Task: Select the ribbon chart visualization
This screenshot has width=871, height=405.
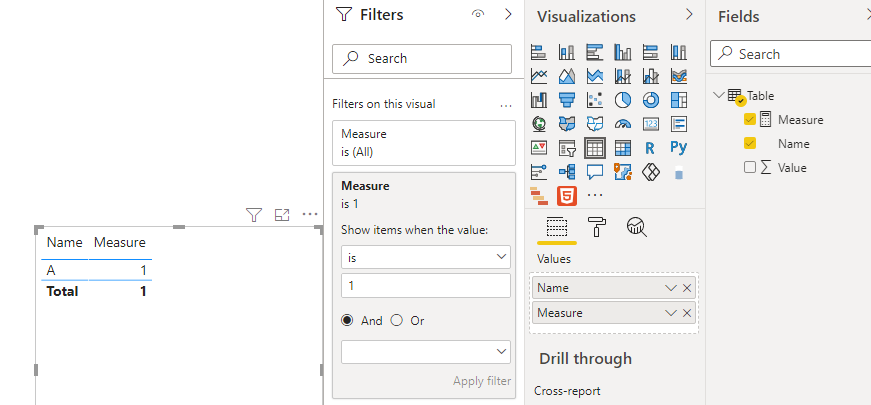Action: pos(679,76)
